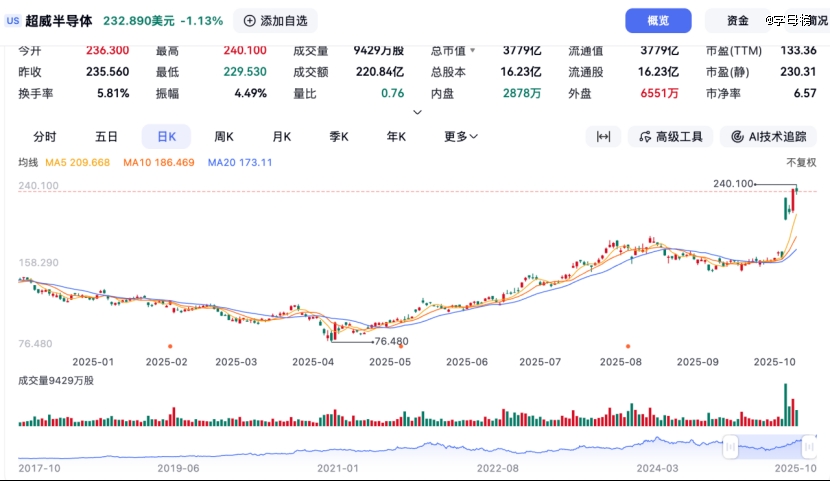Open the 资金 capital flow tab

click(x=738, y=20)
